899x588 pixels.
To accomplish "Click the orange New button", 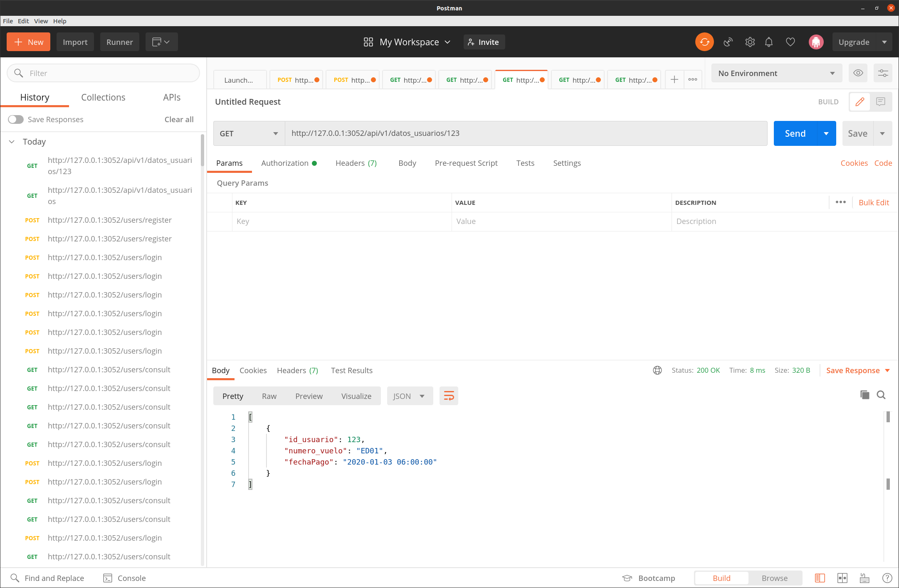I will pos(28,42).
